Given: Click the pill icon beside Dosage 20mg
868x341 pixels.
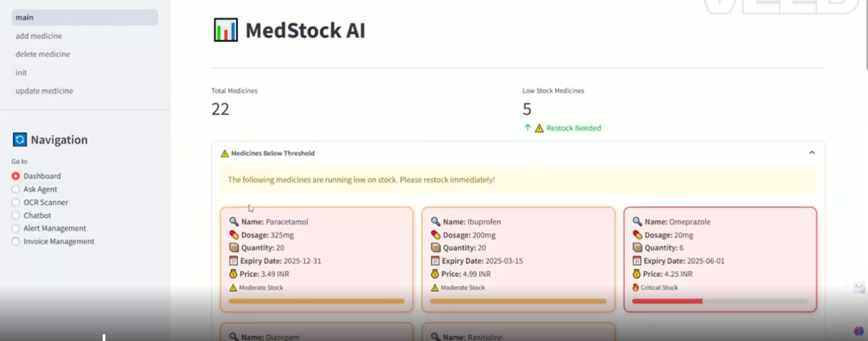Looking at the screenshot, I should 637,235.
